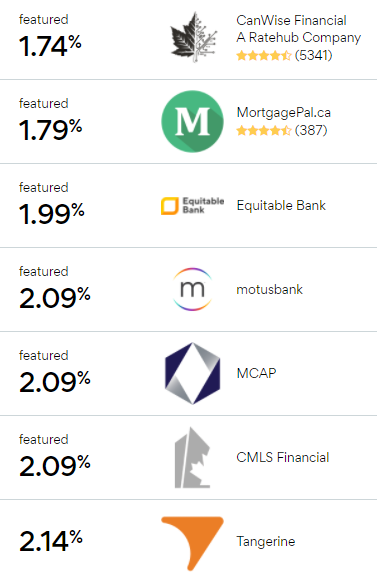Open the MortgagePal.ca lender link
Screen dimensions: 377x574
284,112
